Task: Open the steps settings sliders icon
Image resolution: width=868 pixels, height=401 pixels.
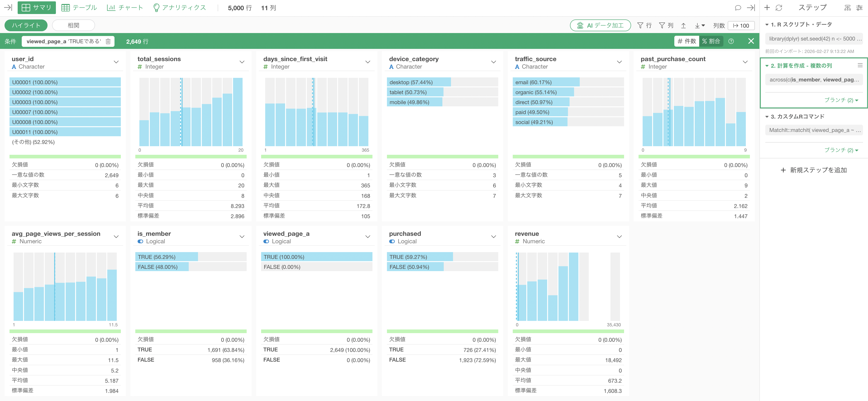Action: [859, 7]
